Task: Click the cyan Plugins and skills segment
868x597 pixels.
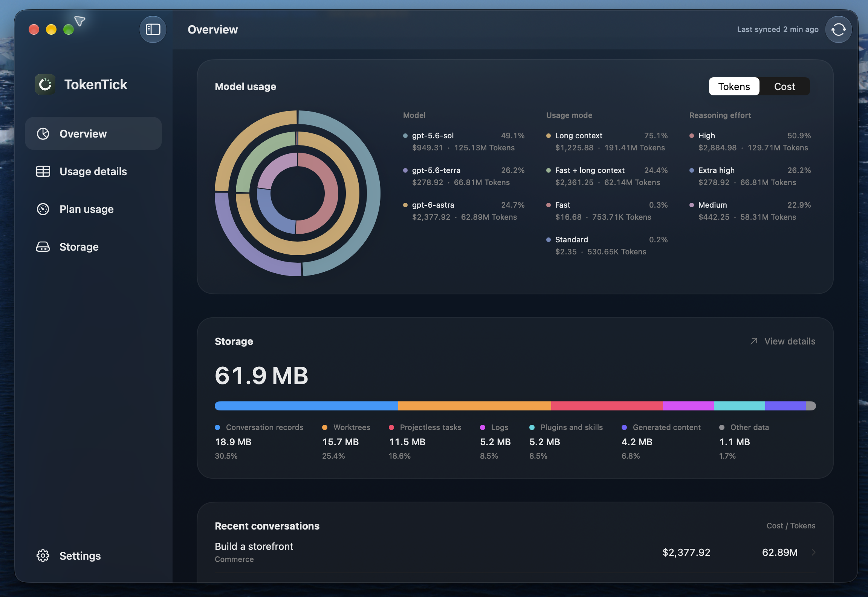Action: (x=740, y=406)
